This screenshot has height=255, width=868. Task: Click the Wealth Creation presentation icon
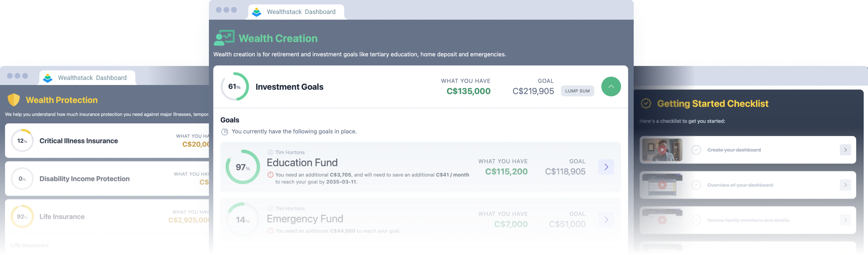[x=224, y=38]
